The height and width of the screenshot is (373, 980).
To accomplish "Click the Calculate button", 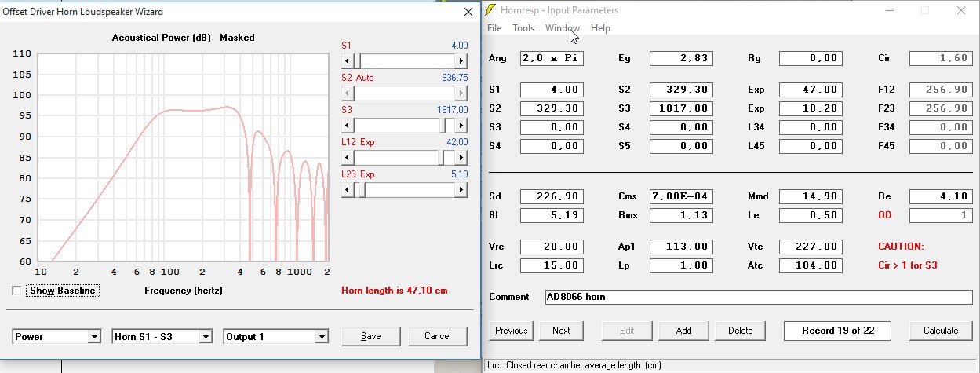I will (941, 331).
